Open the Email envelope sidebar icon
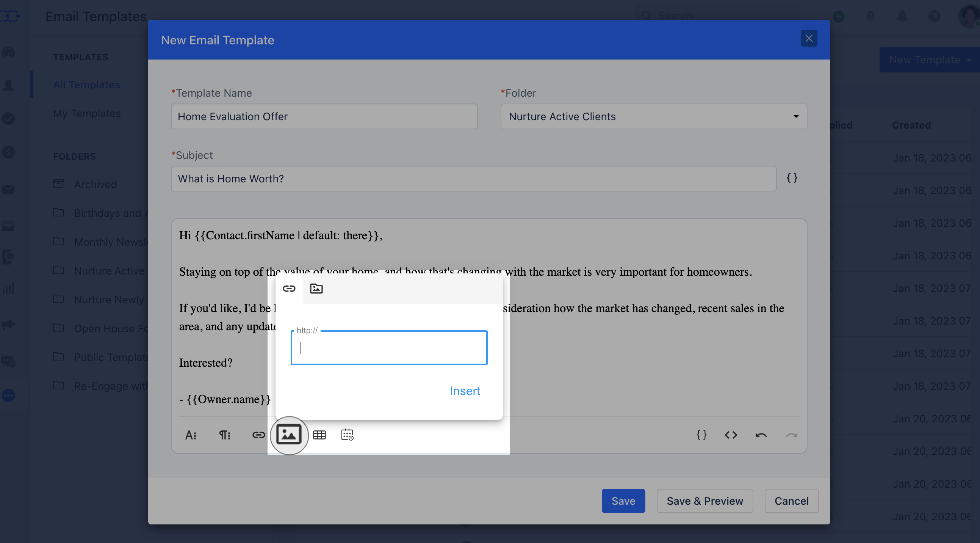Viewport: 980px width, 543px height. point(8,189)
